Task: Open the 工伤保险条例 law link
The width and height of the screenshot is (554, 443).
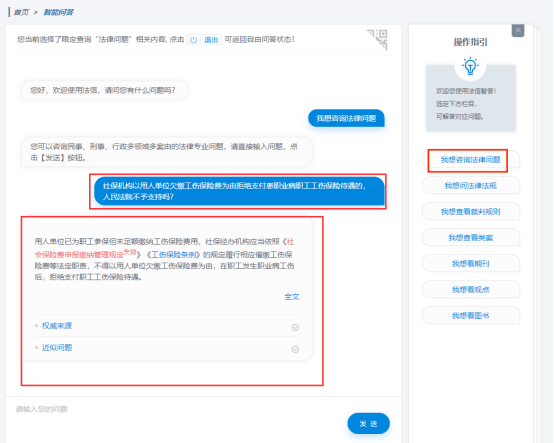Action: pyautogui.click(x=173, y=254)
